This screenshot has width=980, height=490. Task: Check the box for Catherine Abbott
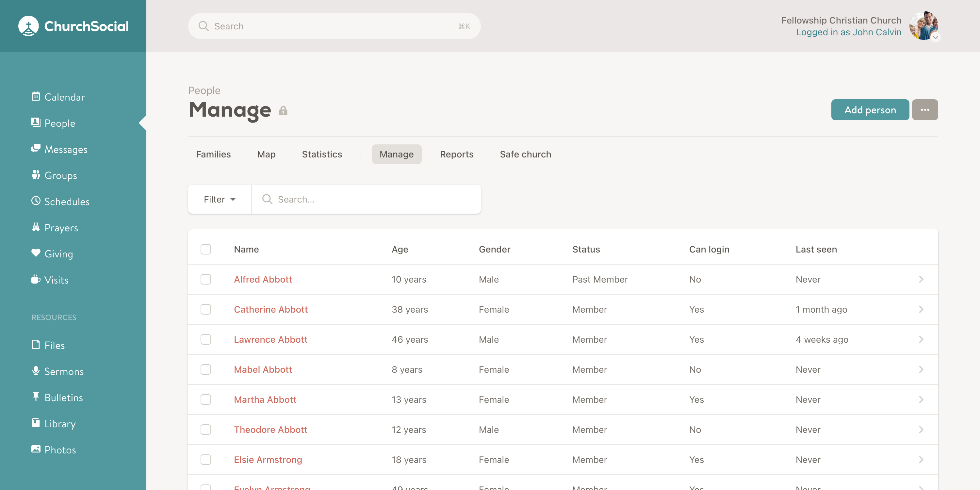tap(206, 309)
